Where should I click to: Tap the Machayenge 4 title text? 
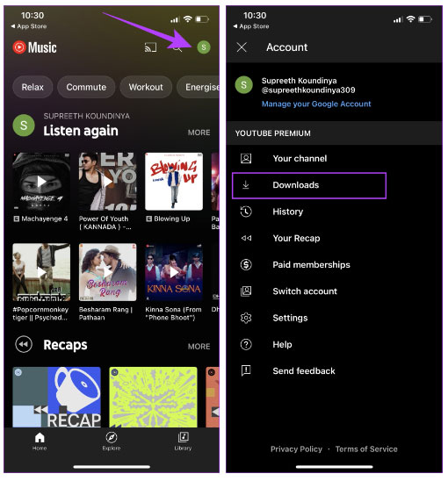[45, 219]
